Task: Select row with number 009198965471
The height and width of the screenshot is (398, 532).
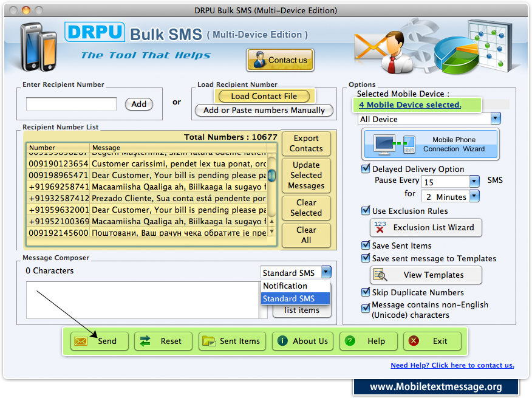Action: coord(147,175)
